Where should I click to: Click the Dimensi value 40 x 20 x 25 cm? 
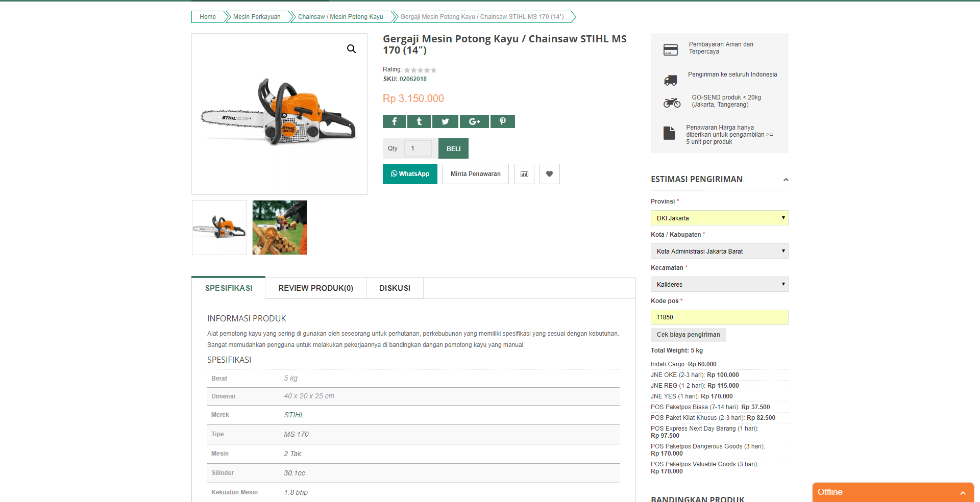309,396
